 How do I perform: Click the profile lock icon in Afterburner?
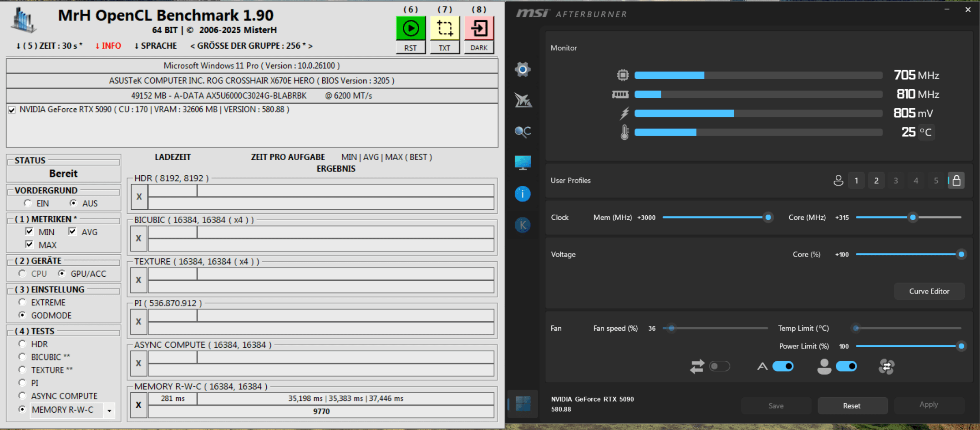(x=956, y=181)
